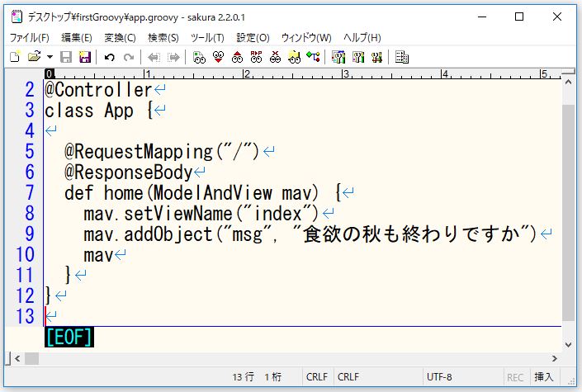582x392 pixels.
Task: Click line number 7 in the gutter
Action: tap(30, 193)
